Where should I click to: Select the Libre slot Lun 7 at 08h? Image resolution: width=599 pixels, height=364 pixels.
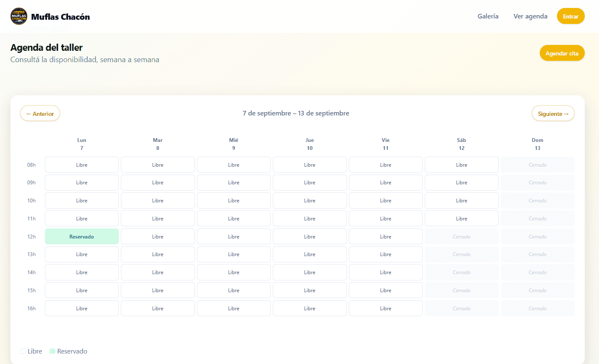82,165
